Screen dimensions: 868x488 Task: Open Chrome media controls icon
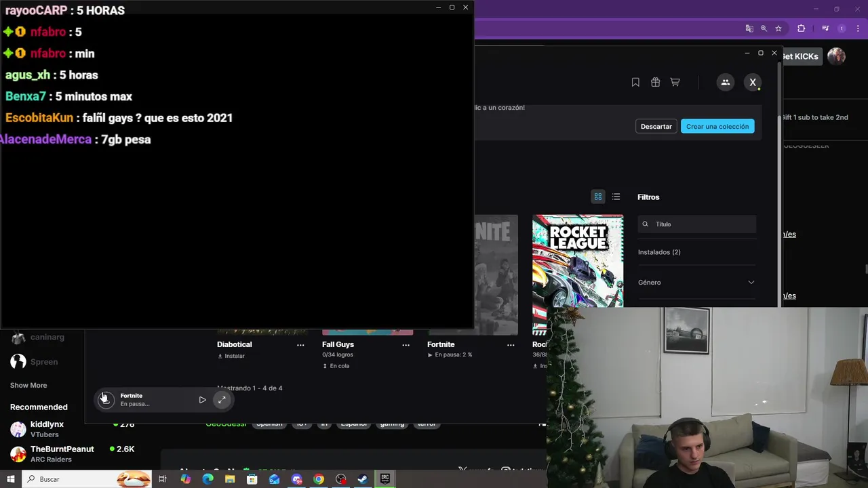(825, 28)
